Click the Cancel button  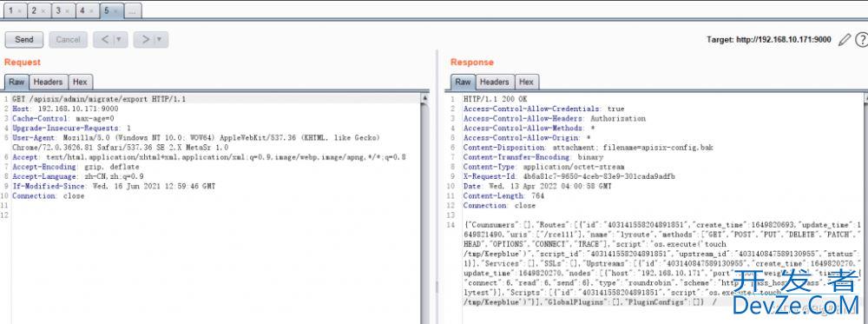(68, 39)
